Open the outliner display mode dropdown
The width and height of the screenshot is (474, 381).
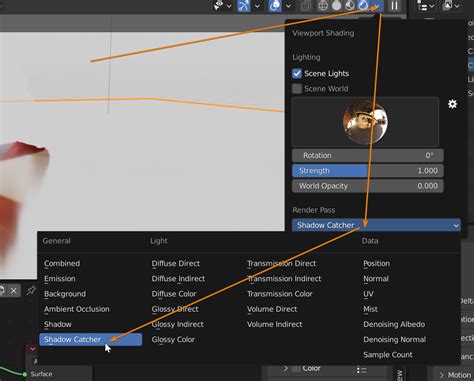pyautogui.click(x=451, y=6)
